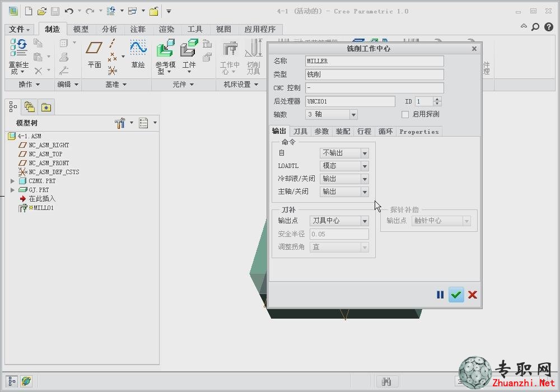
Task: Click the windows switch icon
Action: [133, 11]
